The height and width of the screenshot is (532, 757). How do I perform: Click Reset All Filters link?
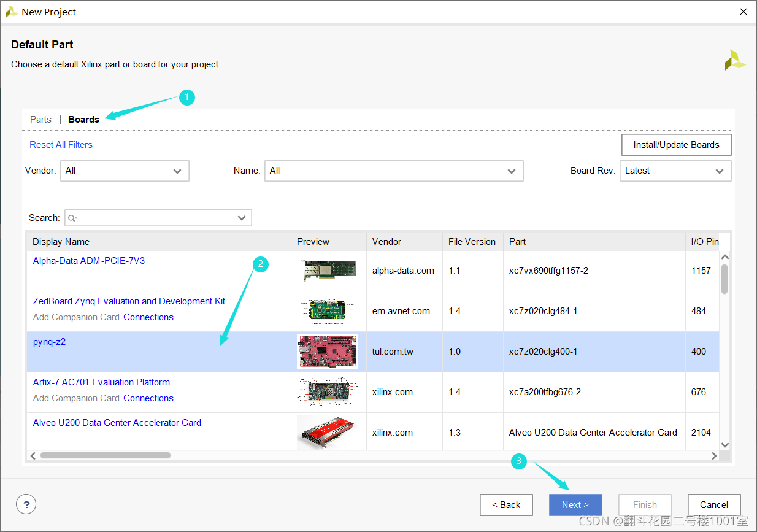[x=61, y=145]
